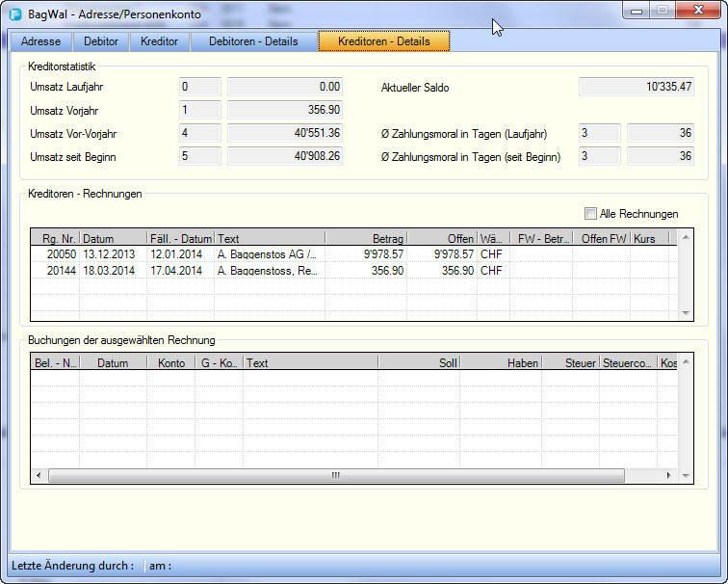Screen dimensions: 728x584
Task: Click the Aktueller Saldo field
Action: [x=636, y=87]
